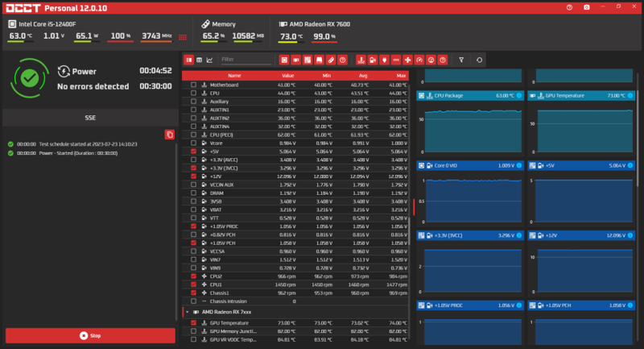Screen dimensions: 644x349
Task: Sort by the Min column header
Action: click(327, 76)
